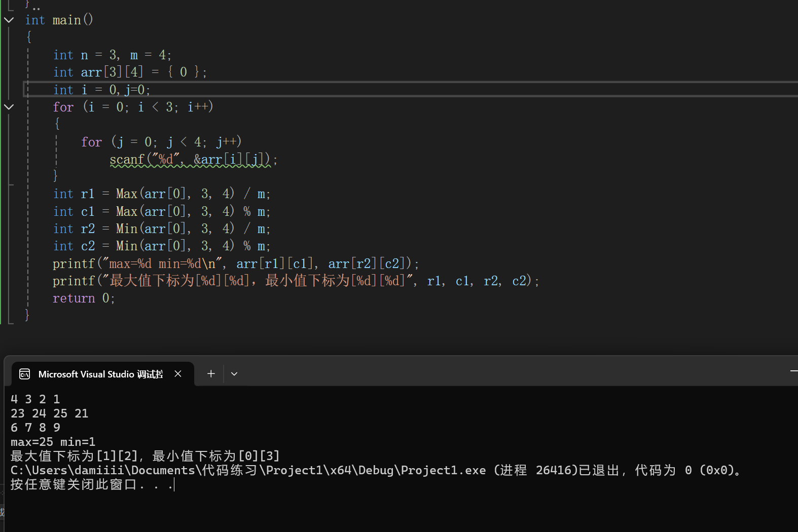Click the 'return 0;' statement
The height and width of the screenshot is (532, 798).
tap(84, 298)
